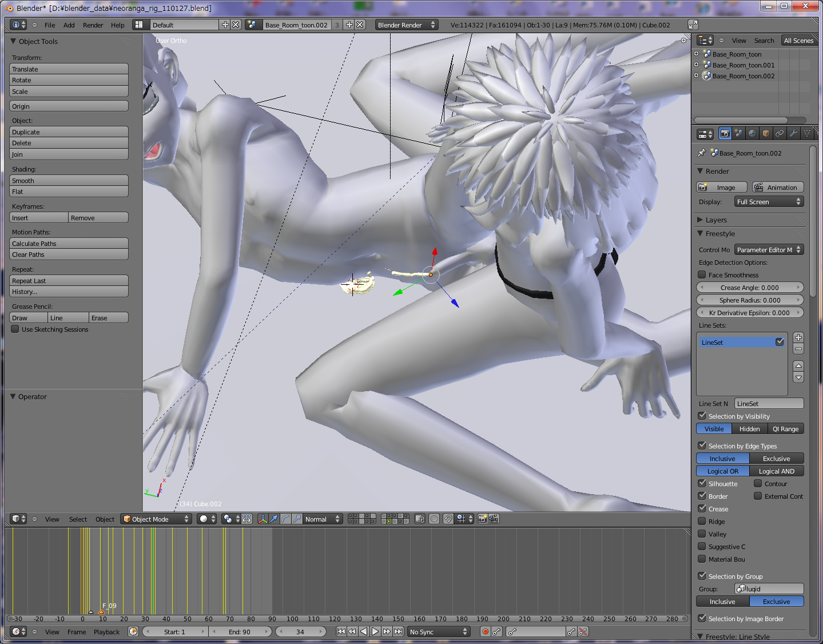Open the Object Mode dropdown
Image resolution: width=823 pixels, height=644 pixels.
[156, 519]
